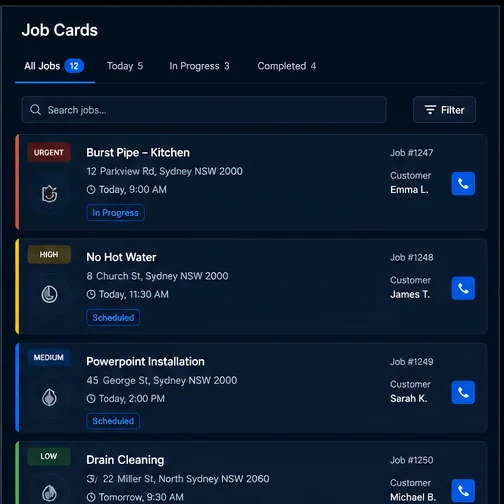Click the Today, 11:30 AM time text

(134, 294)
